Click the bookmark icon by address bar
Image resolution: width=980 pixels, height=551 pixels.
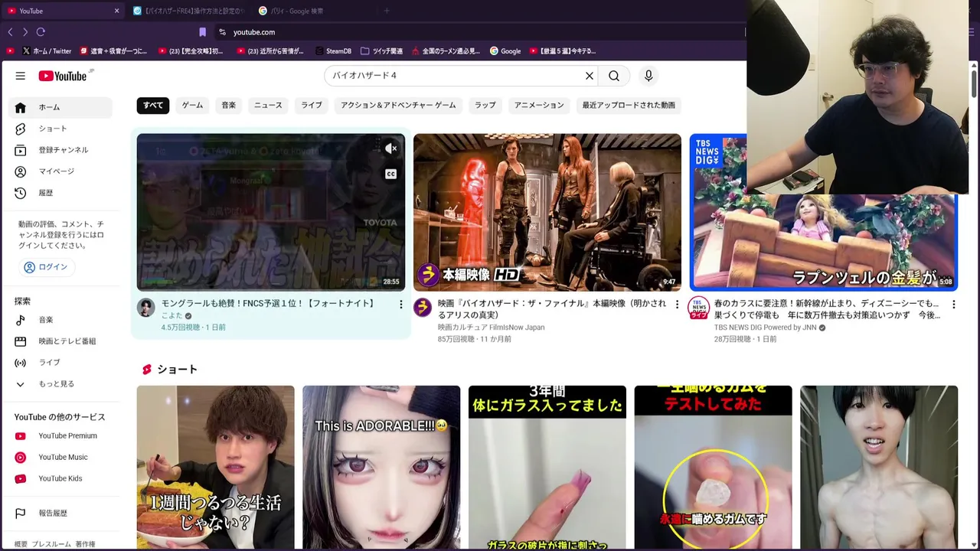pos(202,32)
